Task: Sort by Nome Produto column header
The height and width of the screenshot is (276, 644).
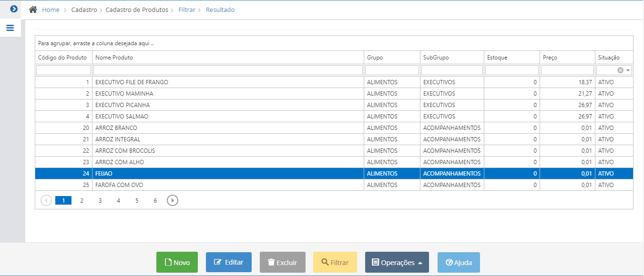Action: 228,58
